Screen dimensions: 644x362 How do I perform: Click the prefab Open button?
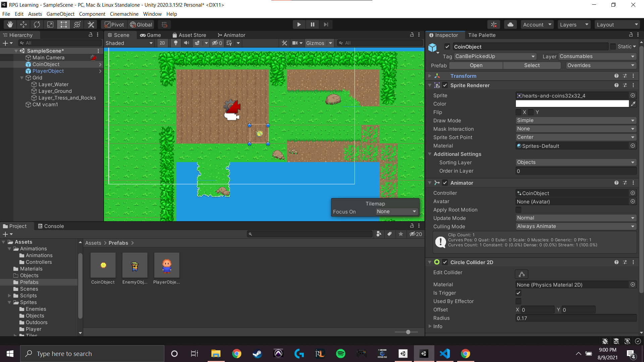(x=476, y=65)
